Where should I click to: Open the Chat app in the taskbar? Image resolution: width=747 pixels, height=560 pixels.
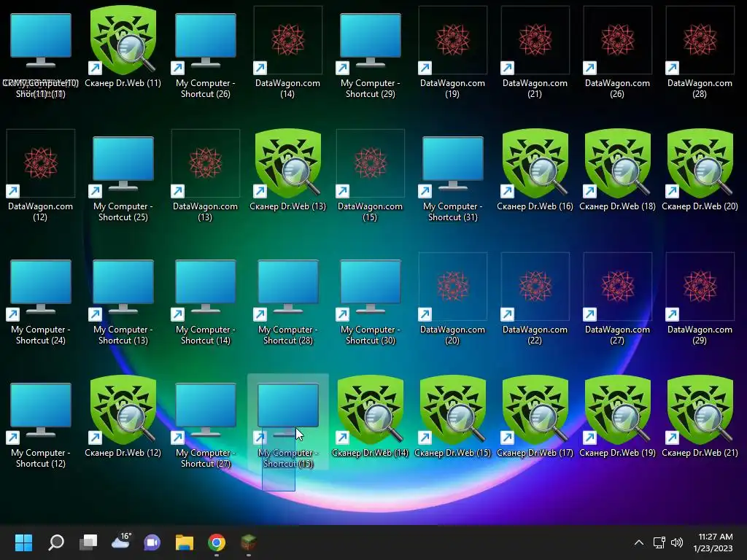(152, 542)
